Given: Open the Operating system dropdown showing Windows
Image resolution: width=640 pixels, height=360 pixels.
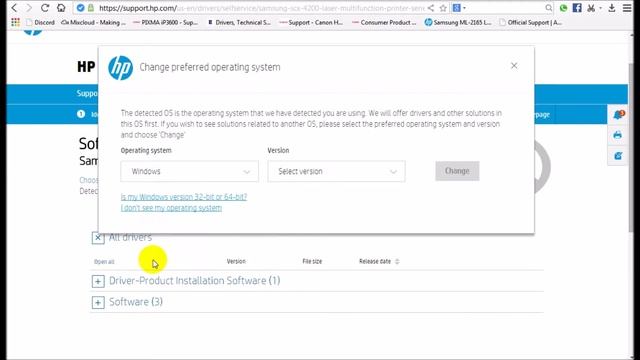Looking at the screenshot, I should [x=189, y=171].
